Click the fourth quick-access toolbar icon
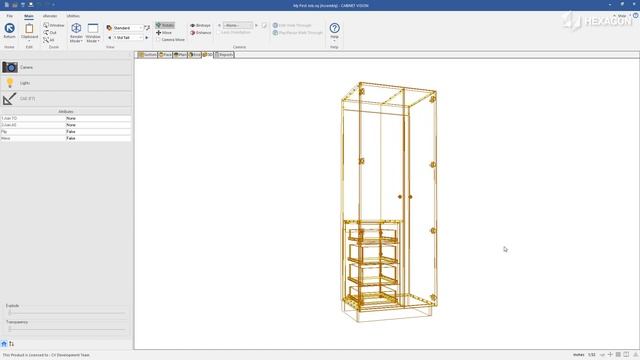 click(x=31, y=5)
